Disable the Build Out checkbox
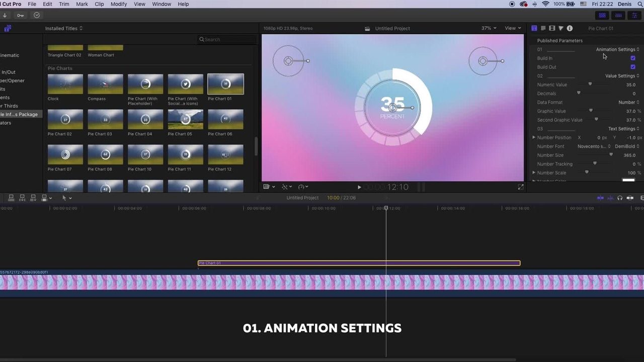644x362 pixels. [x=633, y=67]
